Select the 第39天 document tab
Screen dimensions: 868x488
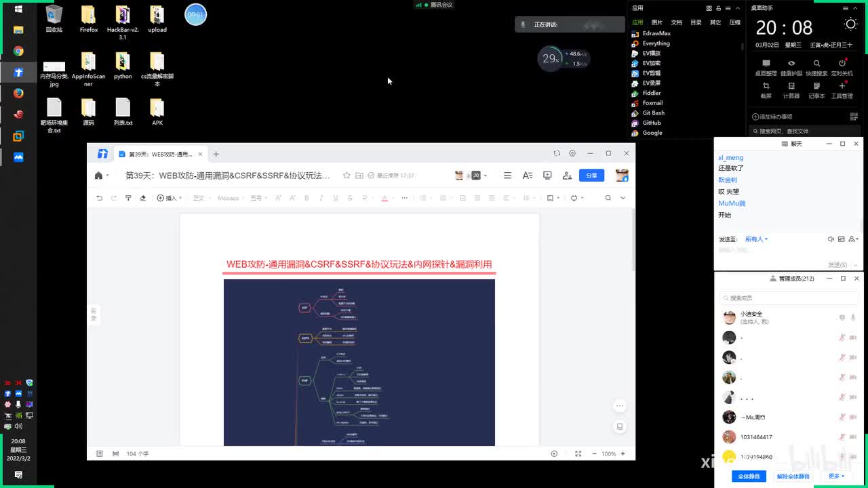tap(160, 154)
